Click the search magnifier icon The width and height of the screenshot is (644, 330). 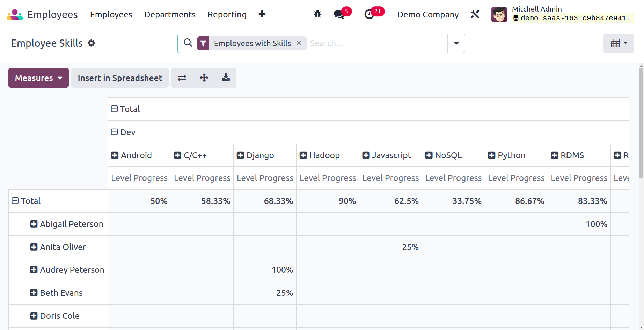188,43
